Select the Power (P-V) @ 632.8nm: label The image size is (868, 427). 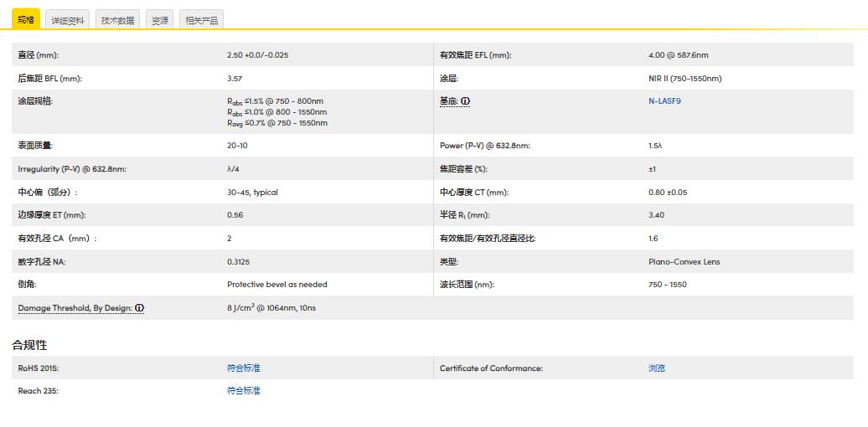pos(485,146)
